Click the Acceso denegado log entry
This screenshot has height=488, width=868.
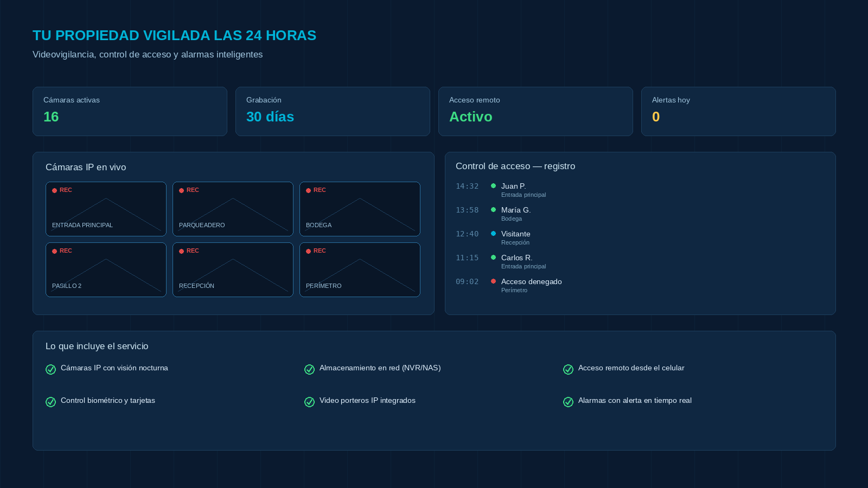point(531,281)
